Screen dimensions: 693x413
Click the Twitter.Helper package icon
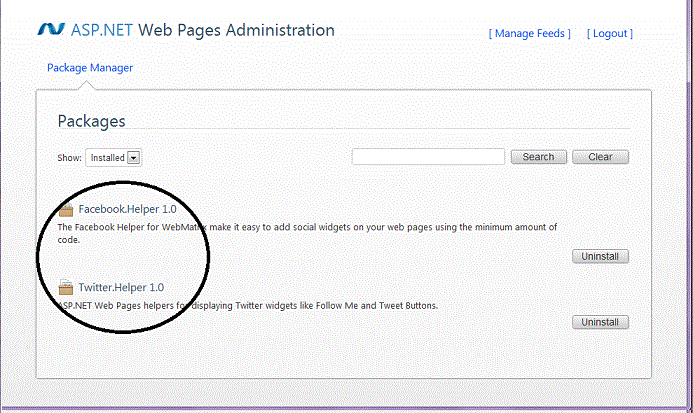(66, 287)
